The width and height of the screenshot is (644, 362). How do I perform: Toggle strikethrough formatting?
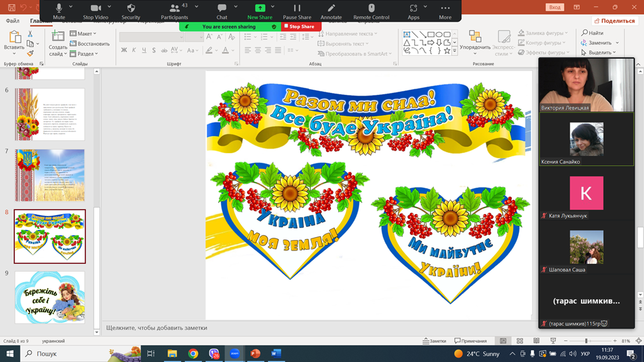coord(164,50)
